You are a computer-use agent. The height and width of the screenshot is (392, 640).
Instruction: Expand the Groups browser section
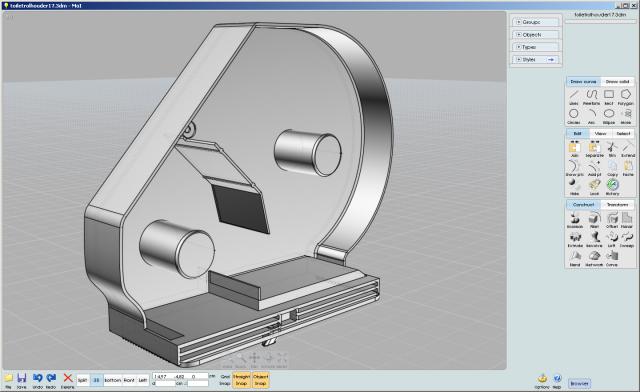tap(536, 22)
